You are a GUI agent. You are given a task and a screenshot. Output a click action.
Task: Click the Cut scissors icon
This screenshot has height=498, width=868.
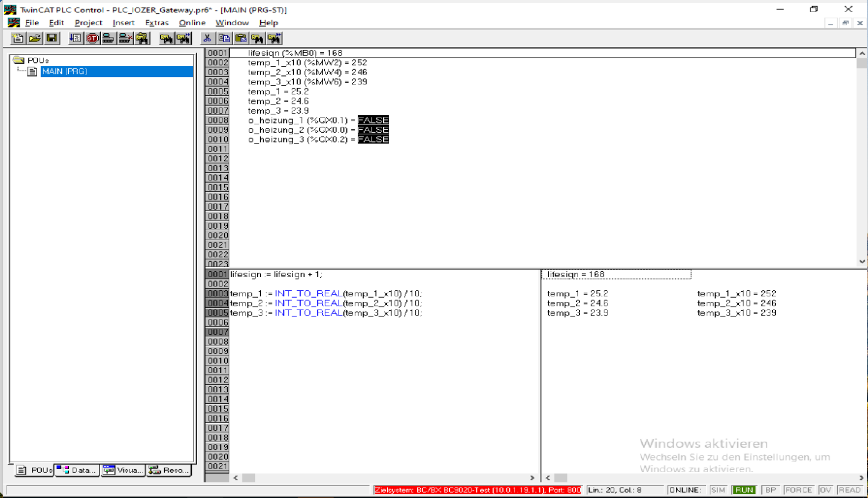[x=207, y=38]
